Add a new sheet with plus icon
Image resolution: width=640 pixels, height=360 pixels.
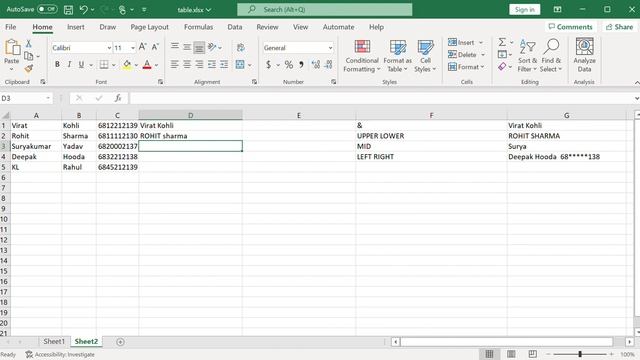coord(120,342)
